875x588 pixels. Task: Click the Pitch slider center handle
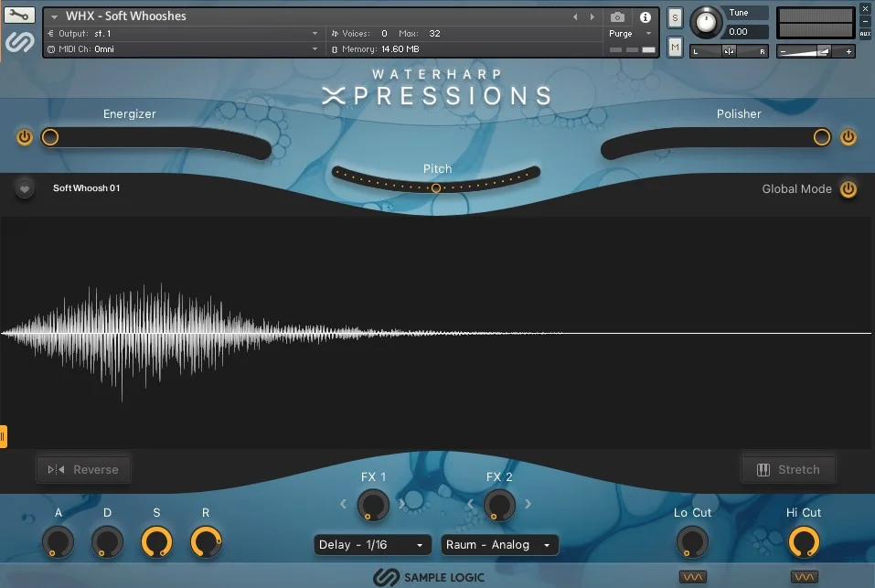point(436,188)
